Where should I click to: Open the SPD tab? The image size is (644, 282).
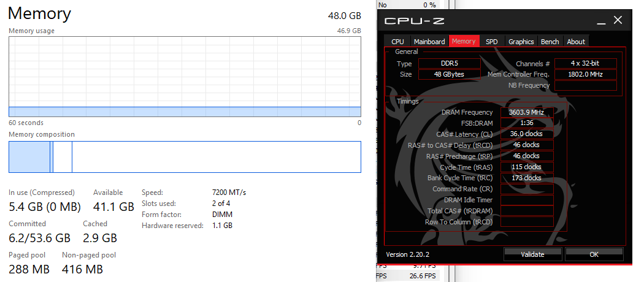pyautogui.click(x=492, y=42)
